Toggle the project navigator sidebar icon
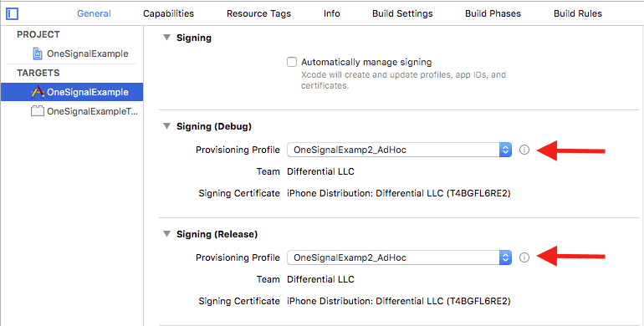The image size is (644, 326). pyautogui.click(x=12, y=14)
